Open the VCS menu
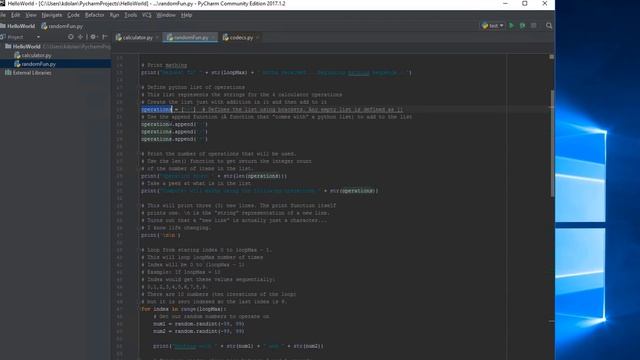Image resolution: width=640 pixels, height=360 pixels. pyautogui.click(x=147, y=15)
